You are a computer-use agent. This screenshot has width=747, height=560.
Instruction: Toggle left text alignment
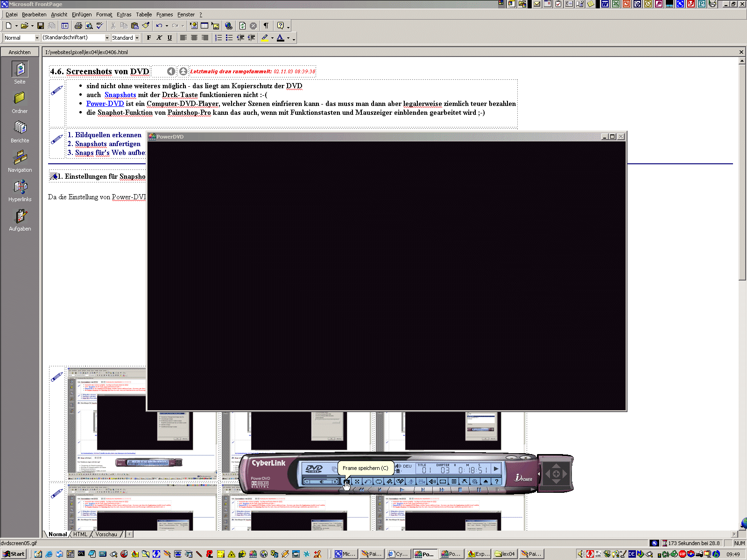pos(183,38)
